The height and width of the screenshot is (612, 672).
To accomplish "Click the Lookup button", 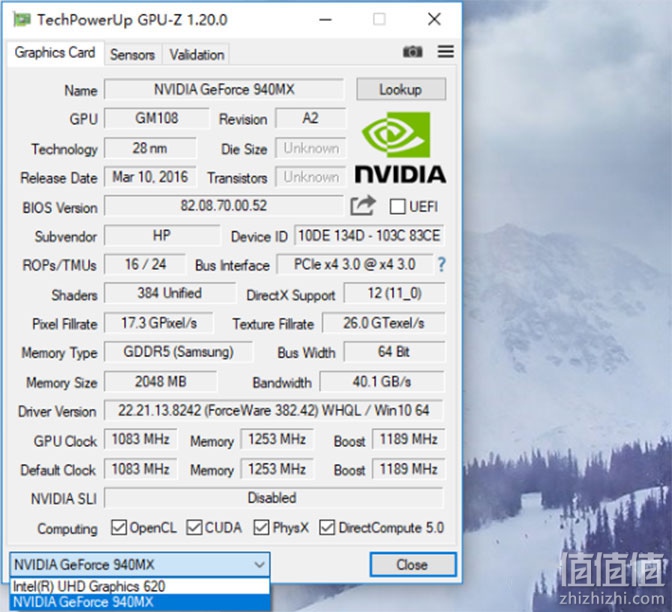I will tap(401, 89).
